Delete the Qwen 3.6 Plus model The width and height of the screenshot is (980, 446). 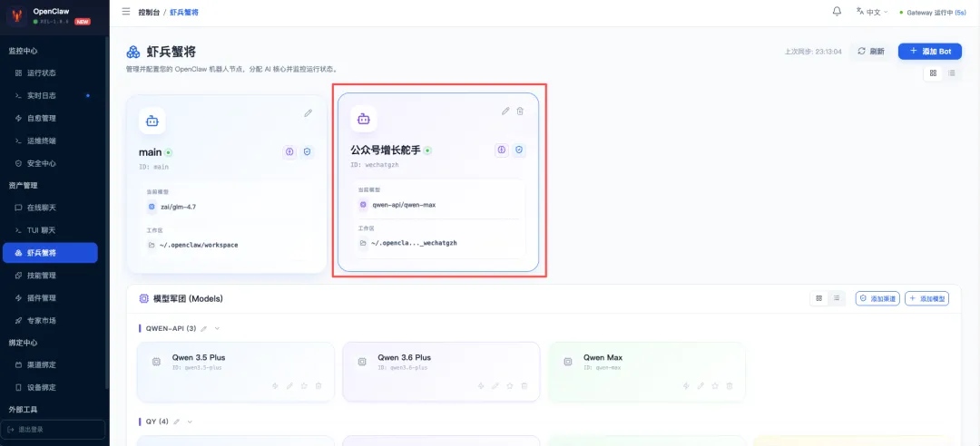coord(524,386)
